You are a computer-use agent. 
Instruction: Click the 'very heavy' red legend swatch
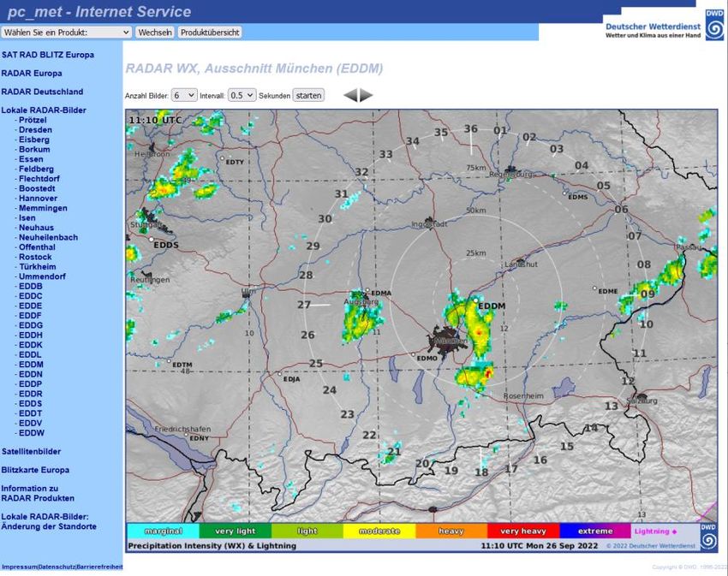coord(522,531)
